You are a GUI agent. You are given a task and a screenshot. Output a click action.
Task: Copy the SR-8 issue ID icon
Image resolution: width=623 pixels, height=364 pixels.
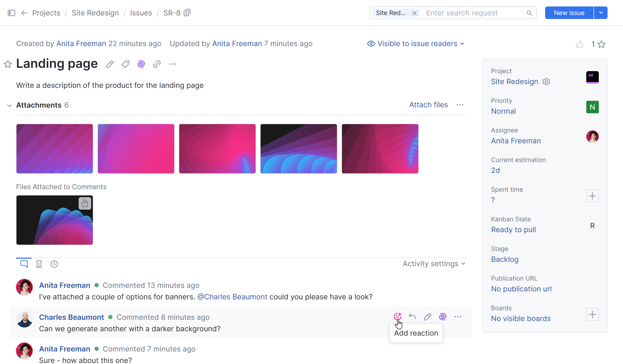pyautogui.click(x=187, y=12)
